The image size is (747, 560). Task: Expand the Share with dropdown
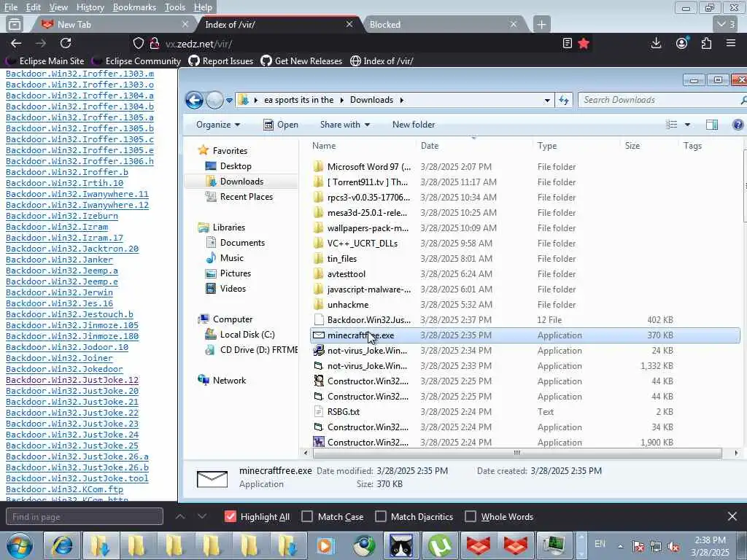tap(345, 125)
